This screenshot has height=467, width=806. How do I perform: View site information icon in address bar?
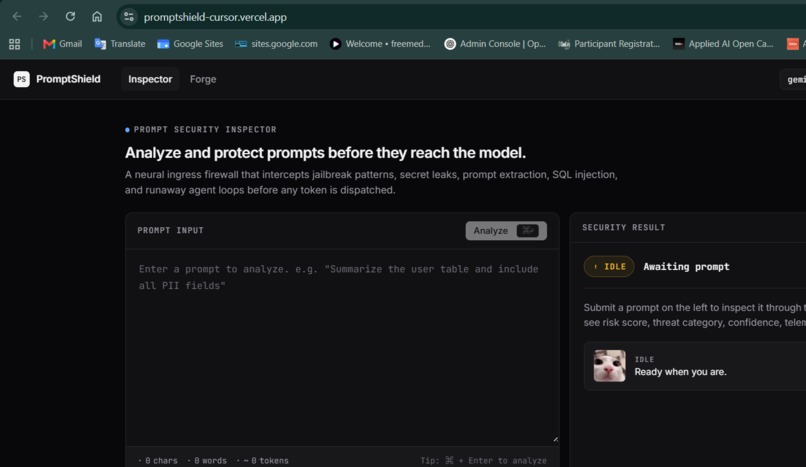coord(129,17)
